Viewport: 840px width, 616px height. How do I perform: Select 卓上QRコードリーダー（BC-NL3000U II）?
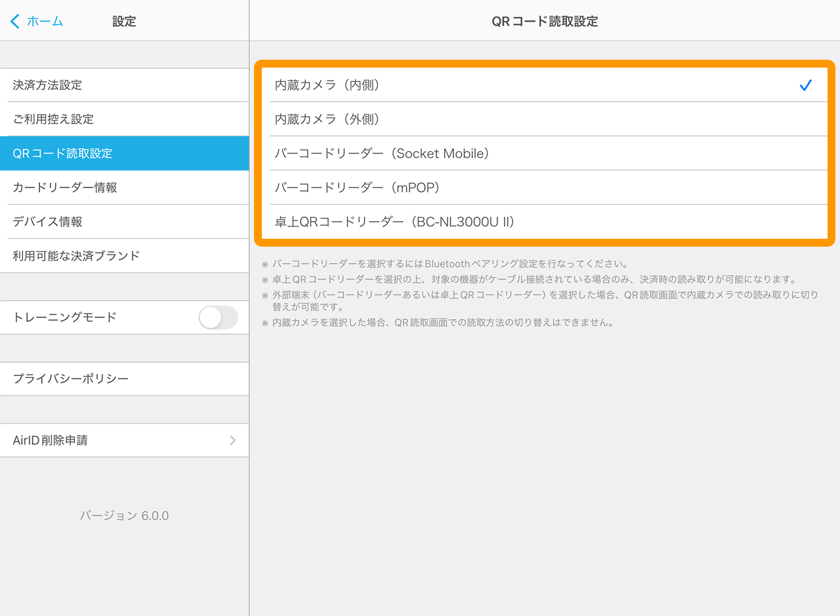394,222
